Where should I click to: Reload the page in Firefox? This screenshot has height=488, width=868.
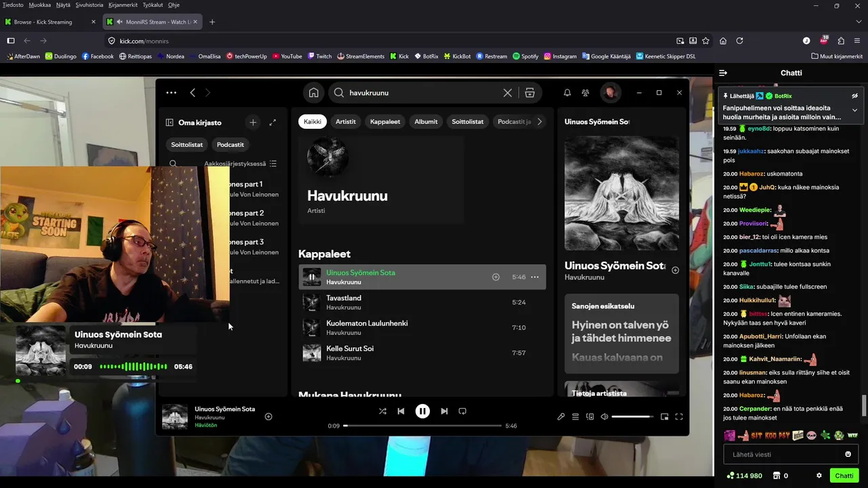click(x=740, y=41)
